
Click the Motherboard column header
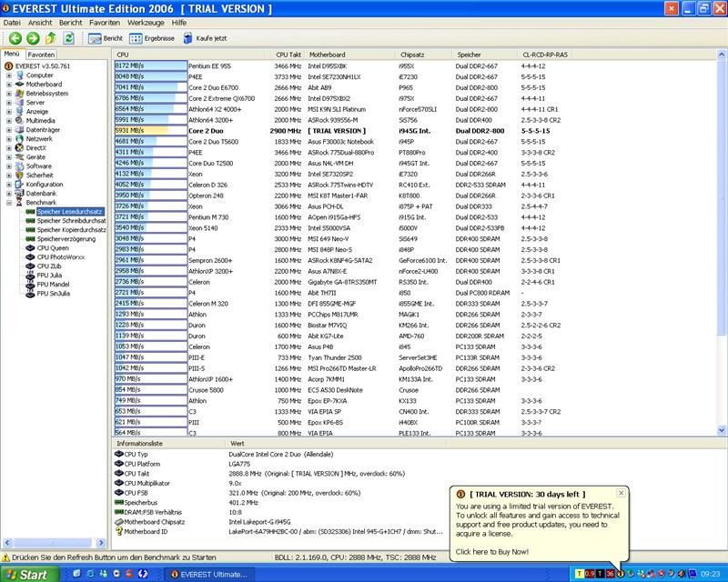(350, 55)
